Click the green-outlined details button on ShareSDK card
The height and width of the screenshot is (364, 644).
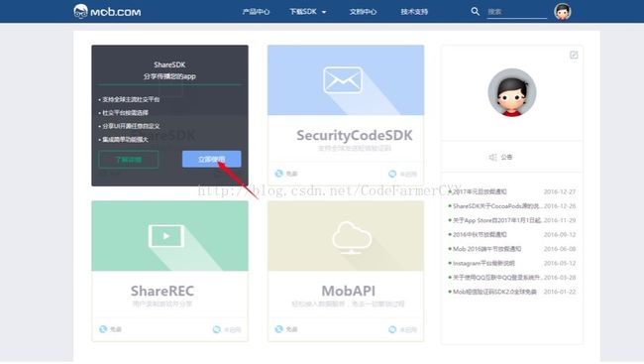pos(129,159)
